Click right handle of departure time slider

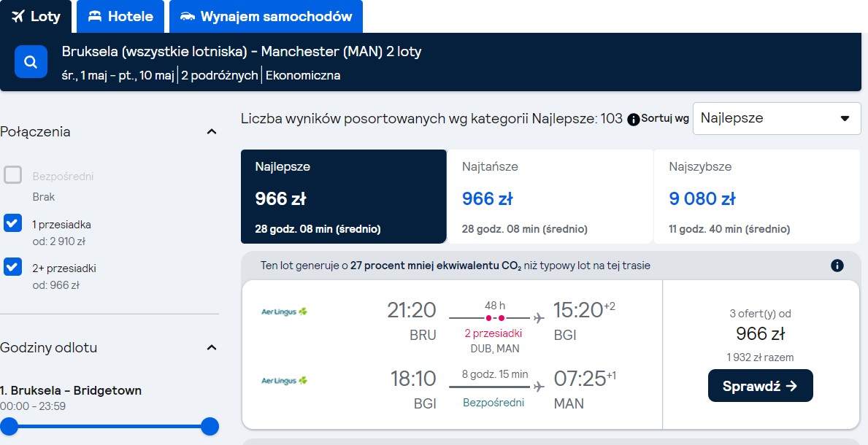tap(210, 427)
